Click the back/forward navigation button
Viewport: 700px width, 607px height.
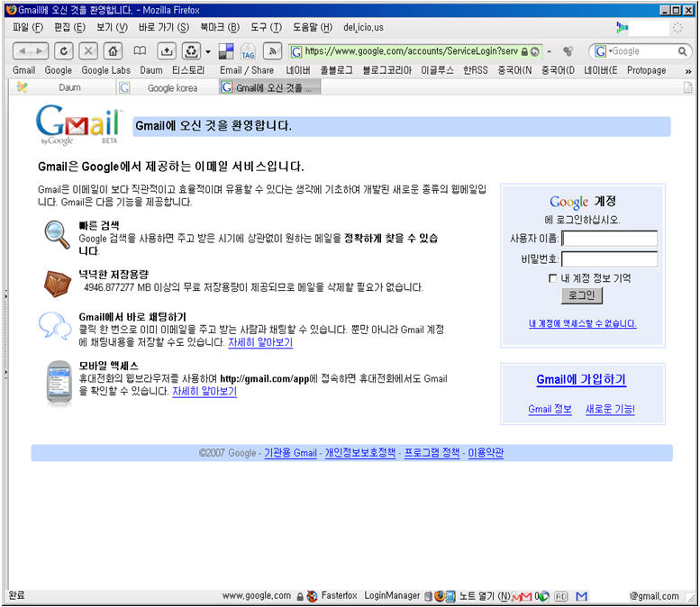pyautogui.click(x=30, y=51)
